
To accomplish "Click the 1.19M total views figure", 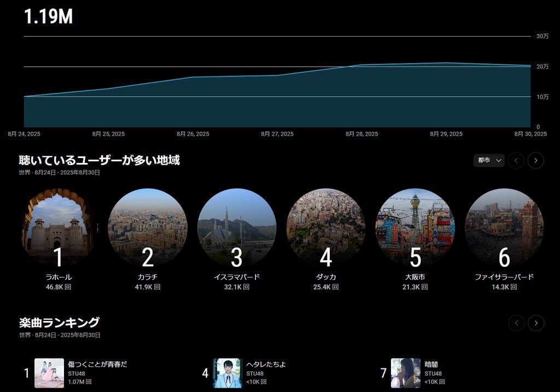I will pos(48,17).
